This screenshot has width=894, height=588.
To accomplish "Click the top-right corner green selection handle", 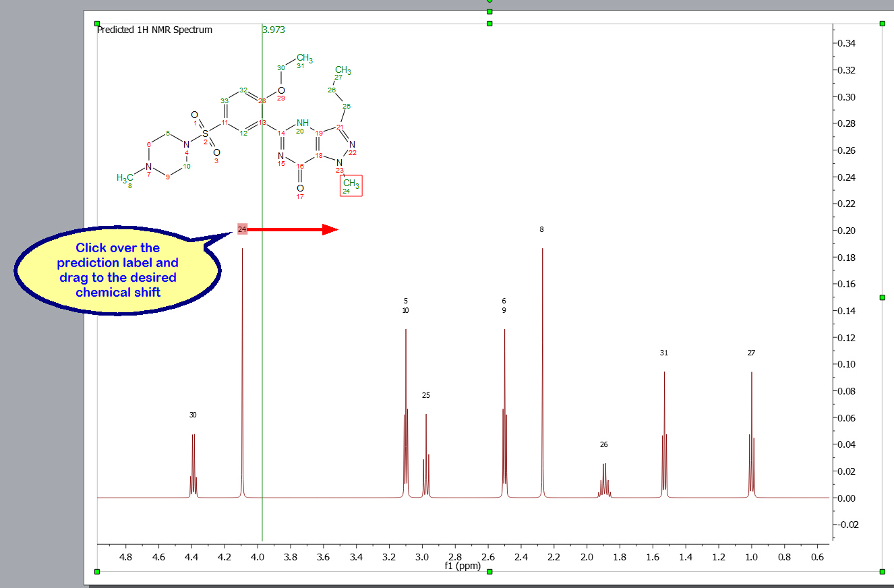I will pos(882,24).
